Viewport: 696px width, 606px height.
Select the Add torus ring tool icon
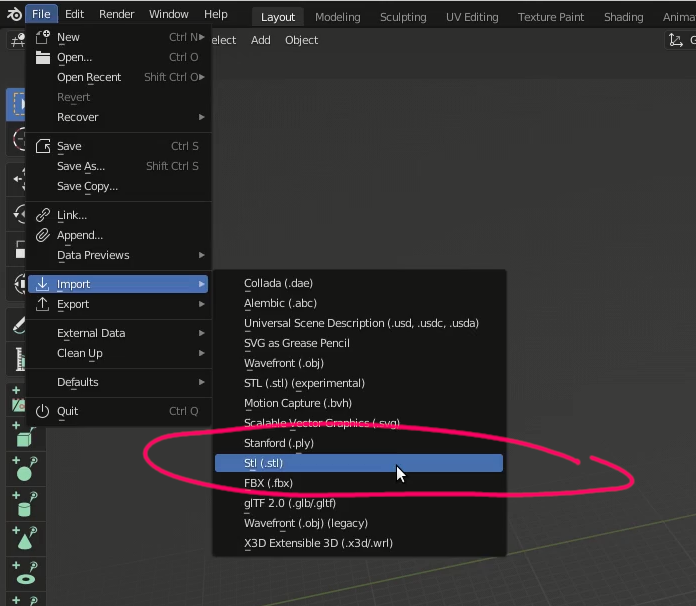tap(25, 574)
